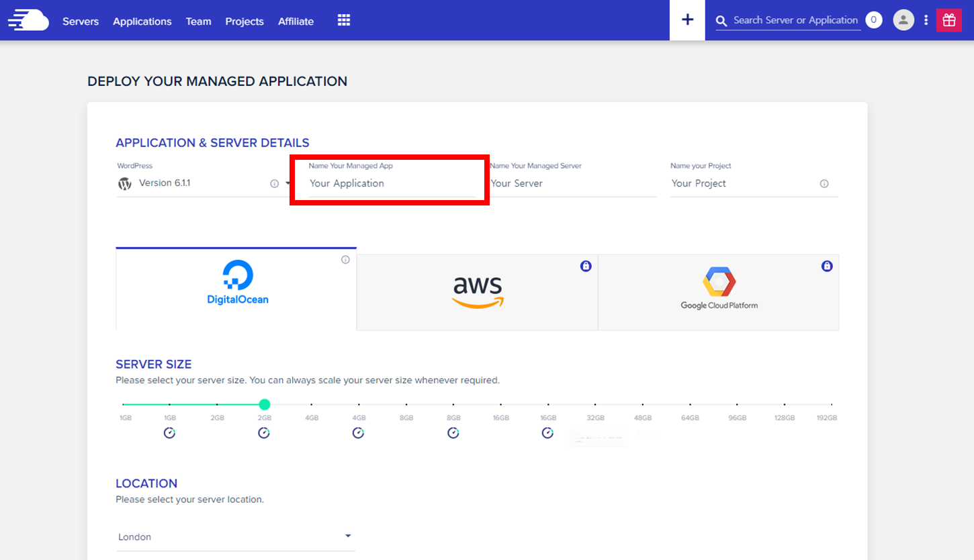Click info icon beside WordPress version

pyautogui.click(x=274, y=183)
